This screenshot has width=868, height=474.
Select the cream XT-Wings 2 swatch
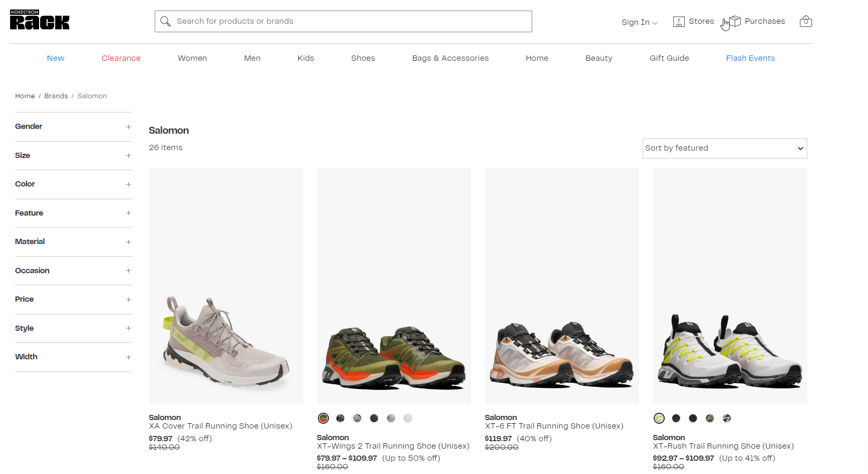pos(408,419)
